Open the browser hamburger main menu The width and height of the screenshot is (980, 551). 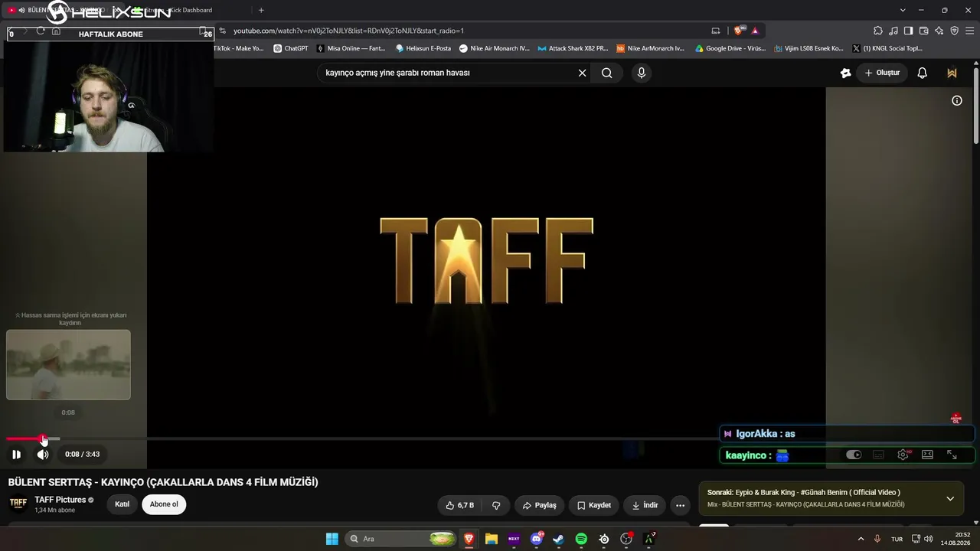coord(969,31)
